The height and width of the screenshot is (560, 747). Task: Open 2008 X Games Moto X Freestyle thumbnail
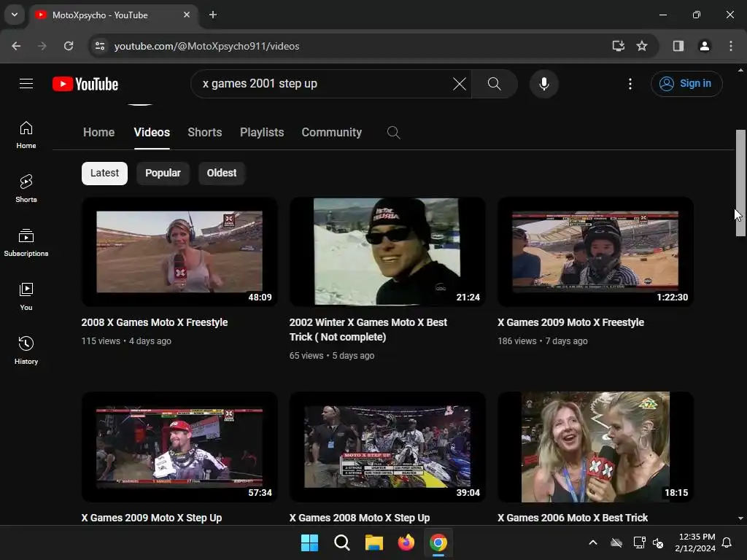click(179, 252)
